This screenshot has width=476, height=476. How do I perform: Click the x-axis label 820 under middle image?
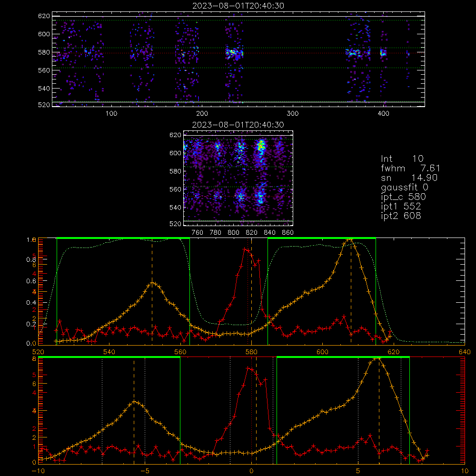(251, 233)
